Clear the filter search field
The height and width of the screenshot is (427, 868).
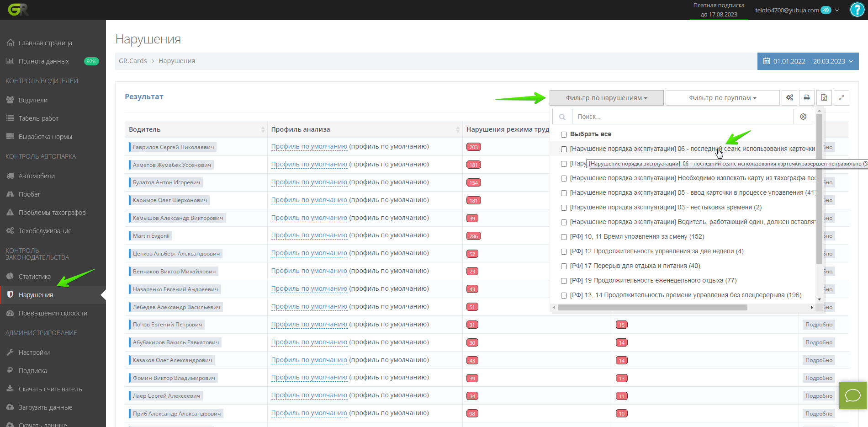(x=803, y=117)
